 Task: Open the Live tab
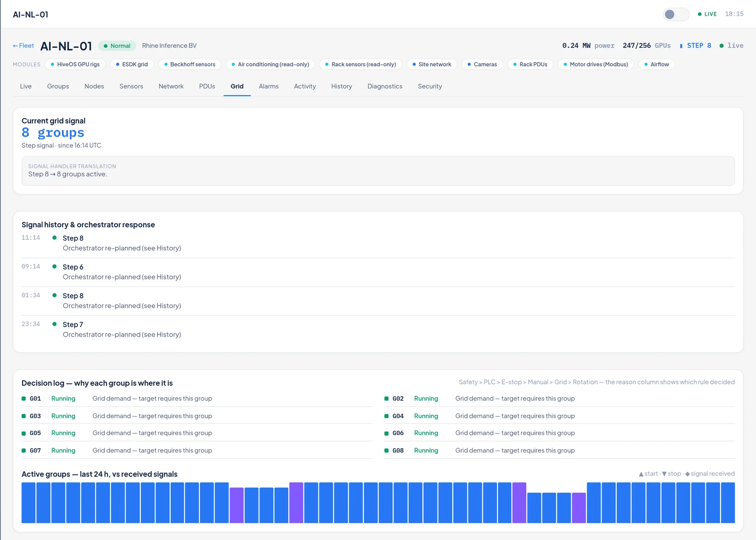click(26, 86)
